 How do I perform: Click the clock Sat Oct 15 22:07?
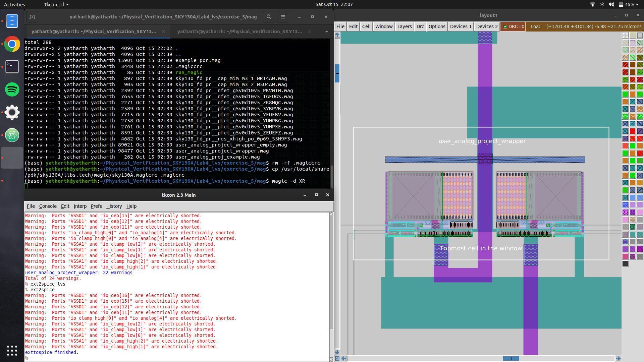[334, 4]
